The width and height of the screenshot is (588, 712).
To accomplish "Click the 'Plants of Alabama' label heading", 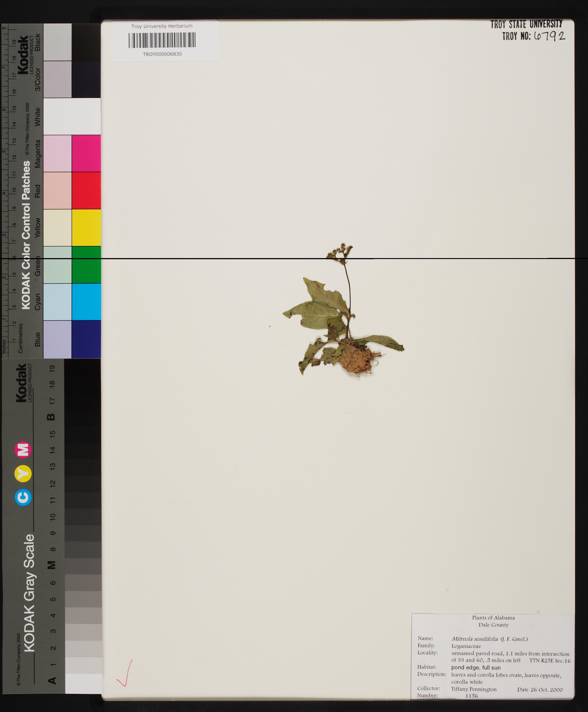I will pyautogui.click(x=493, y=617).
